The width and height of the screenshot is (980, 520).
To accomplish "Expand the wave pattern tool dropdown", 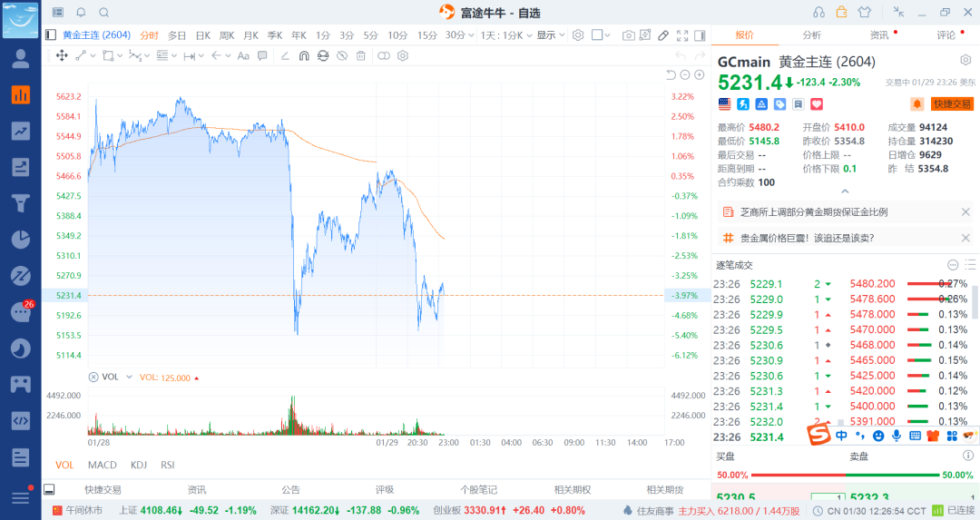I will click(147, 55).
